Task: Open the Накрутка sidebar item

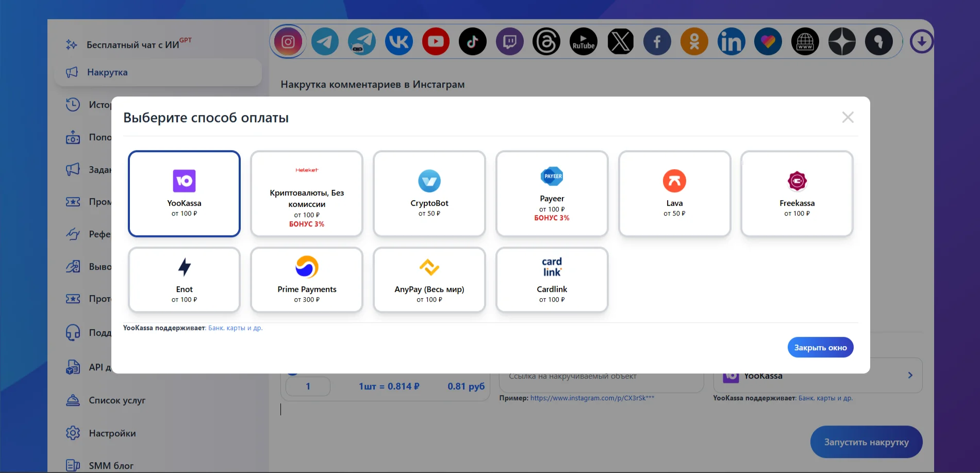Action: [x=158, y=72]
